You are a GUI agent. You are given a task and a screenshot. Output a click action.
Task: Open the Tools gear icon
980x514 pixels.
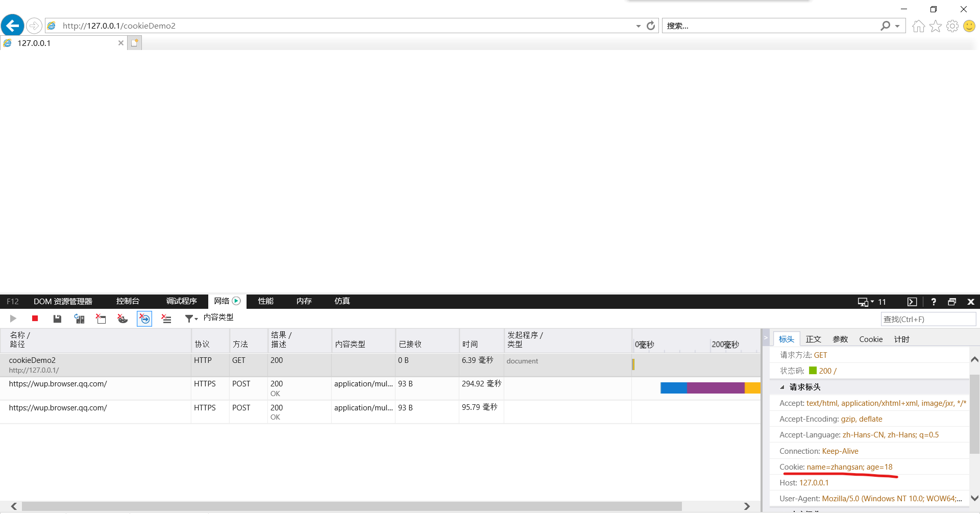pos(952,26)
